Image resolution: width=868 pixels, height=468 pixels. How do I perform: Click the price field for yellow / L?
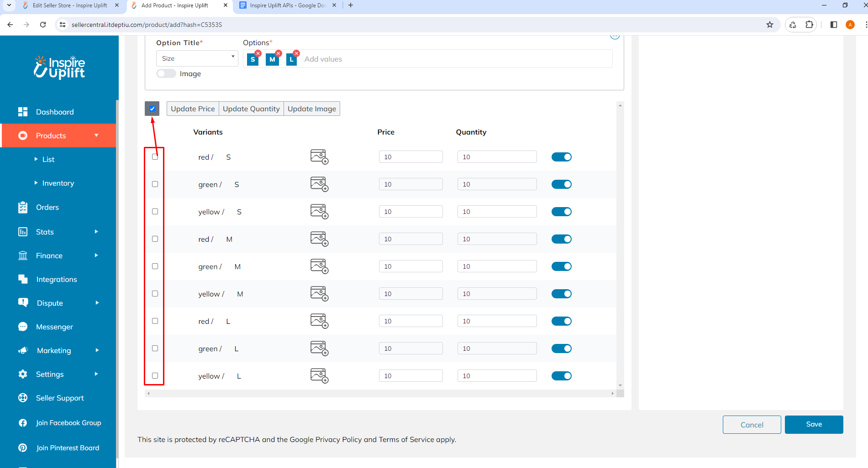[410, 376]
